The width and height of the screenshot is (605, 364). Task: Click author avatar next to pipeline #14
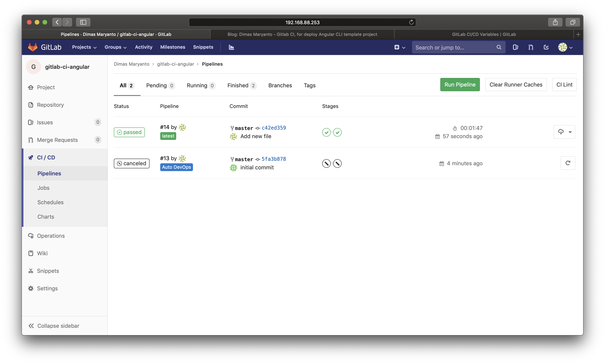[182, 127]
